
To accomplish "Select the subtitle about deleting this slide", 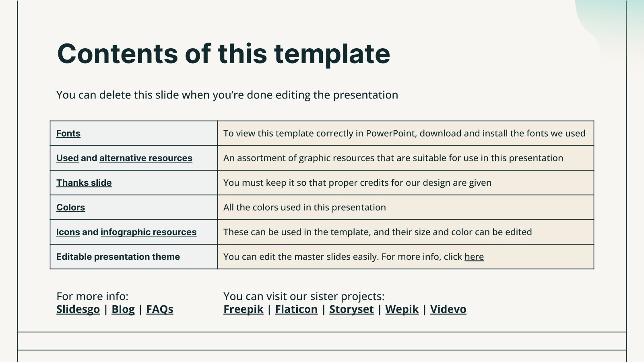I will coord(227,95).
